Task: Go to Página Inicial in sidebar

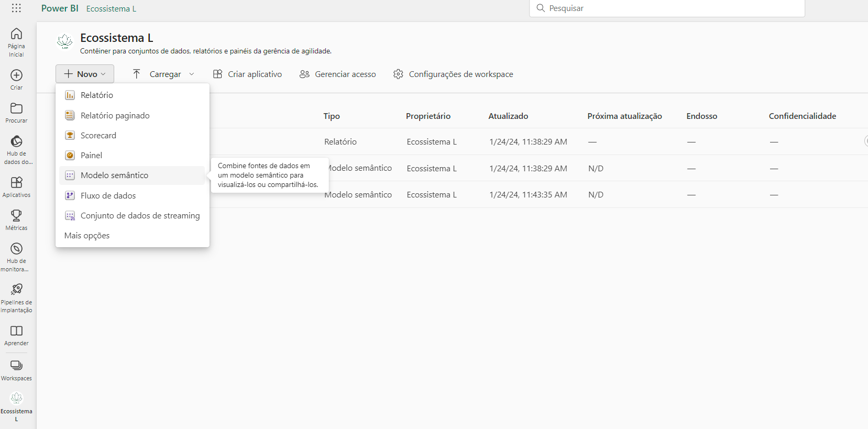Action: tap(16, 42)
